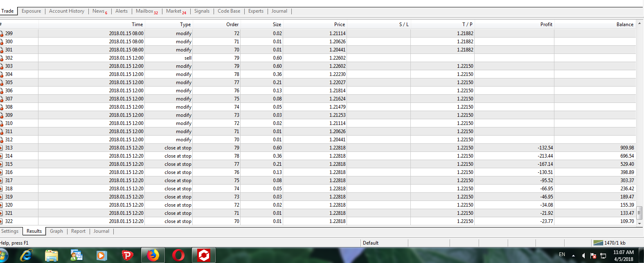This screenshot has height=263, width=644.
Task: Switch to Firefox in the taskbar
Action: [x=153, y=256]
